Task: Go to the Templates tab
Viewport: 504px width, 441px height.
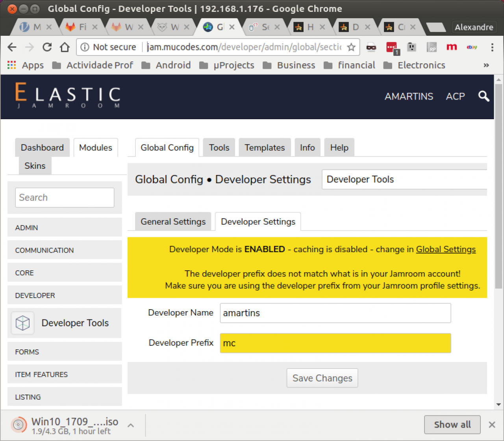Action: 265,148
